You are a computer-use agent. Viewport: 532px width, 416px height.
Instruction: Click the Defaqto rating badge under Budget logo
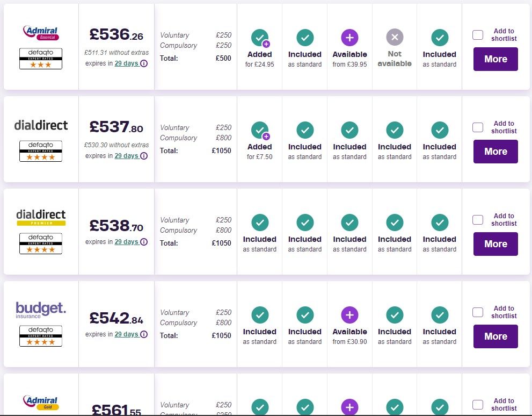(41, 336)
